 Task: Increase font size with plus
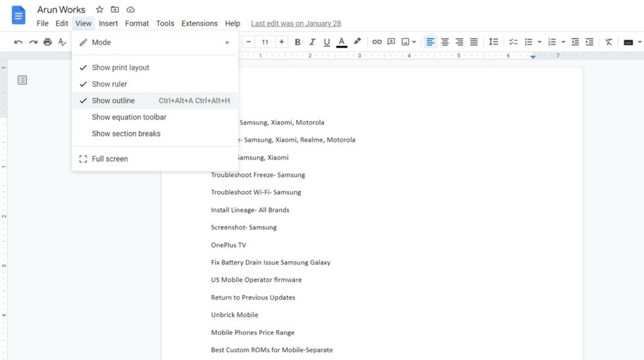(x=281, y=42)
